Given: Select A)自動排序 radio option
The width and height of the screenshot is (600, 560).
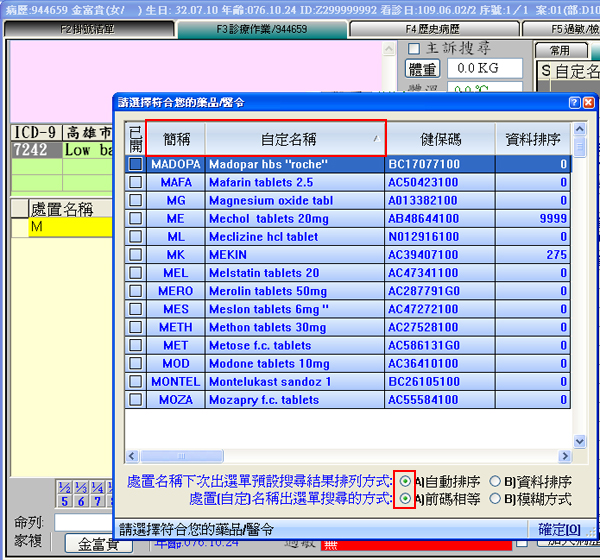Looking at the screenshot, I should (404, 480).
